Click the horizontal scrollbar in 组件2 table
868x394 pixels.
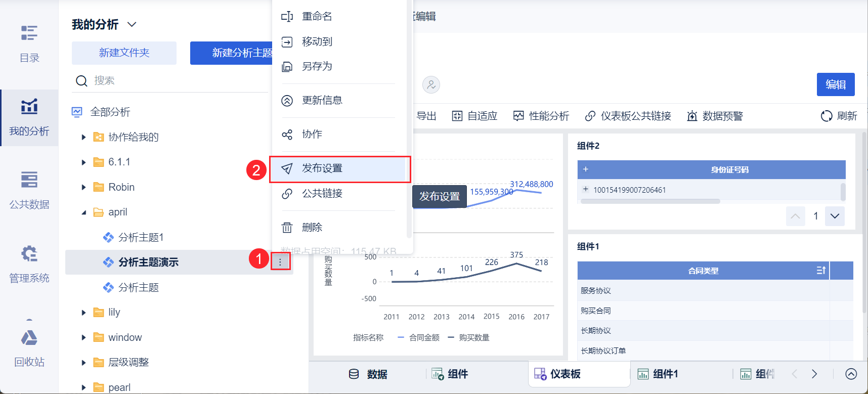point(650,201)
